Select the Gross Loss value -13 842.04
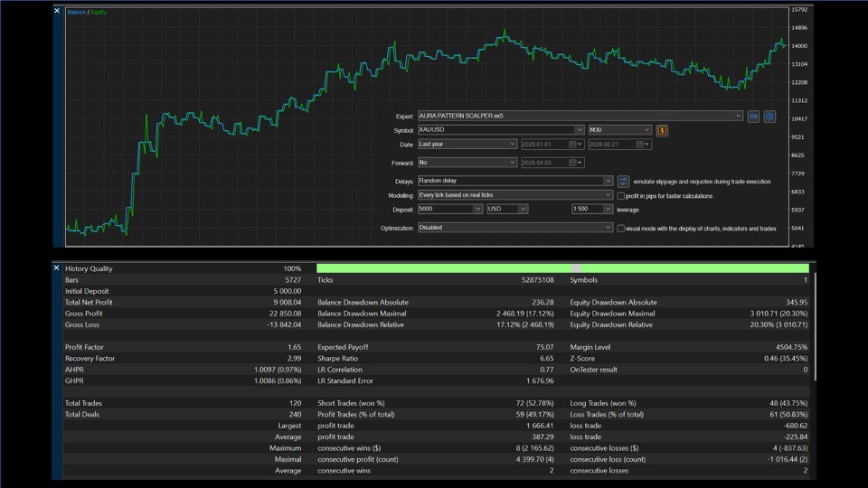This screenshot has width=868, height=488. pyautogui.click(x=284, y=324)
